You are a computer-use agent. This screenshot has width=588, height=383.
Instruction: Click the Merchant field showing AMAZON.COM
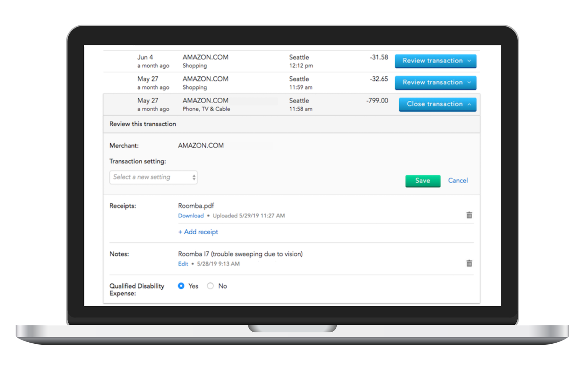pyautogui.click(x=201, y=145)
